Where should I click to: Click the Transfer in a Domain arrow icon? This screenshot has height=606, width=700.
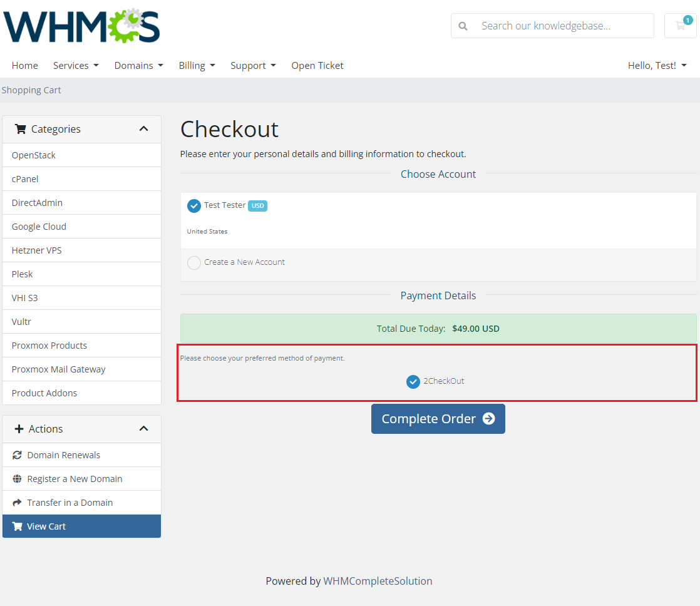17,503
